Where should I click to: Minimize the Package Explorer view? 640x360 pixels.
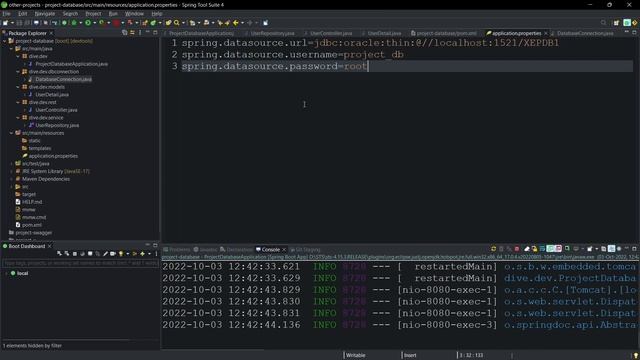148,33
